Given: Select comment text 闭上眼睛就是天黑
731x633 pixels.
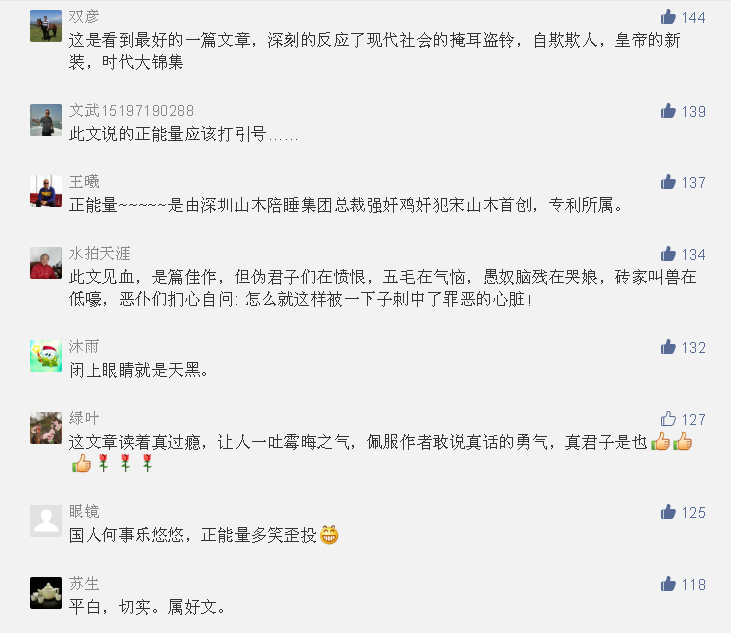Looking at the screenshot, I should point(138,370).
